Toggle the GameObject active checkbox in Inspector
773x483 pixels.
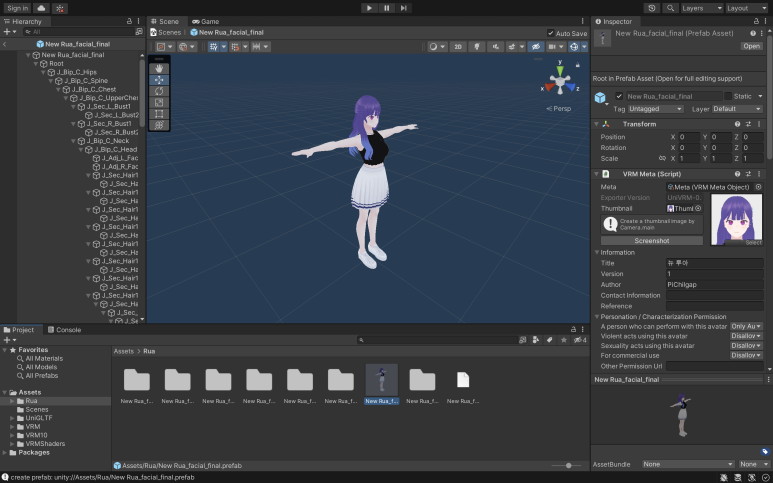tap(619, 96)
